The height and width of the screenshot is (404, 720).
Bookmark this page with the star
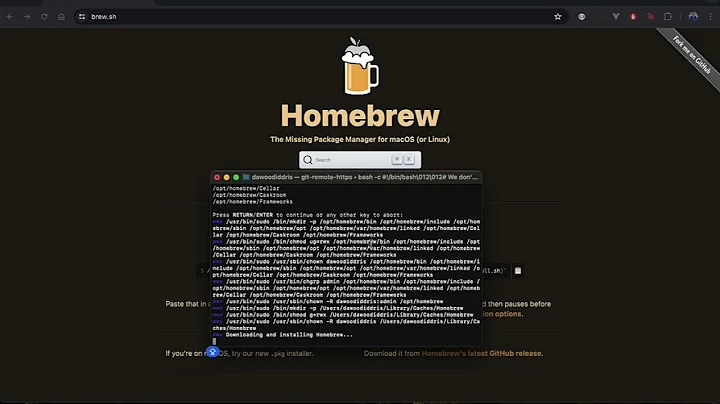coord(557,17)
